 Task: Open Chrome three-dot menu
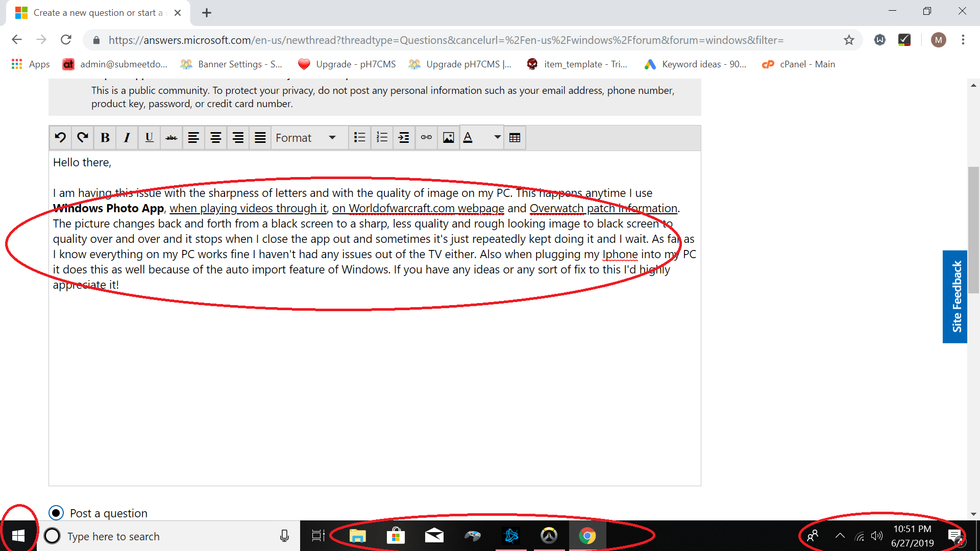(963, 40)
